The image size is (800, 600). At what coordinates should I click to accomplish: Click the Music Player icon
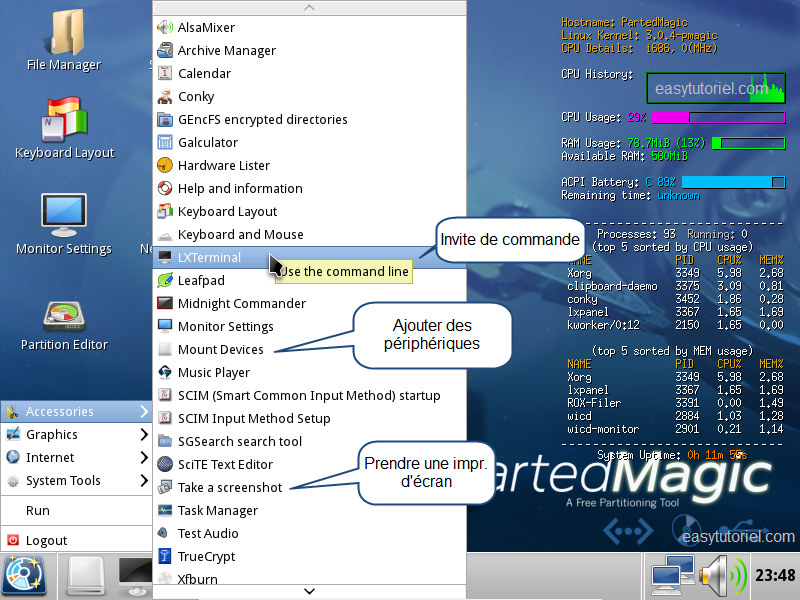click(x=165, y=372)
